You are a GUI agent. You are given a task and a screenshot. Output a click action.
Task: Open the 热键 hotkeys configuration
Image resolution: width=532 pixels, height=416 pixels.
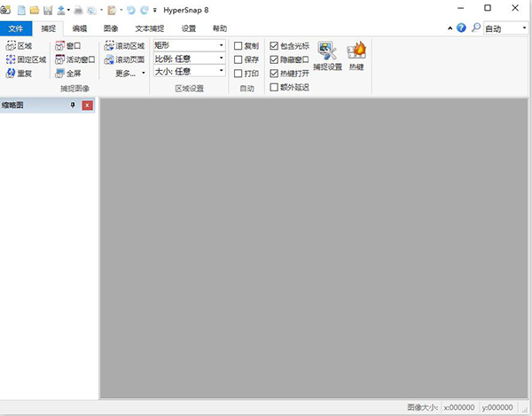pyautogui.click(x=356, y=55)
